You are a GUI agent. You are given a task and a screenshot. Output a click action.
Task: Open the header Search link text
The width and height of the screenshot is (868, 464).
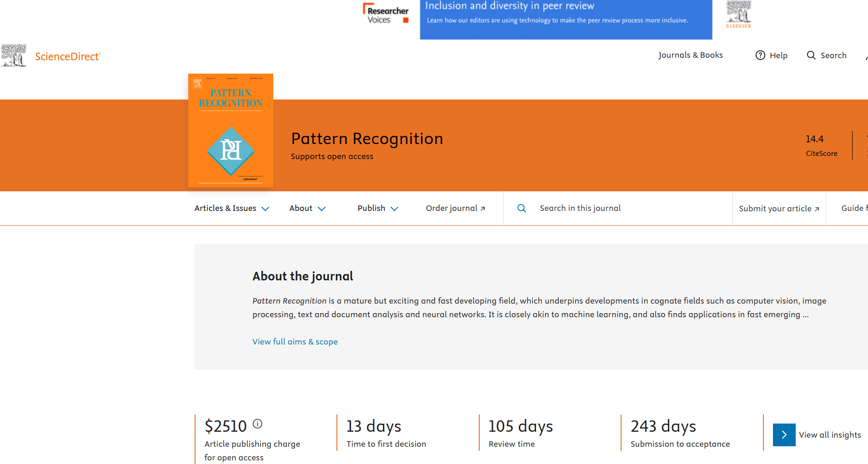click(x=833, y=55)
